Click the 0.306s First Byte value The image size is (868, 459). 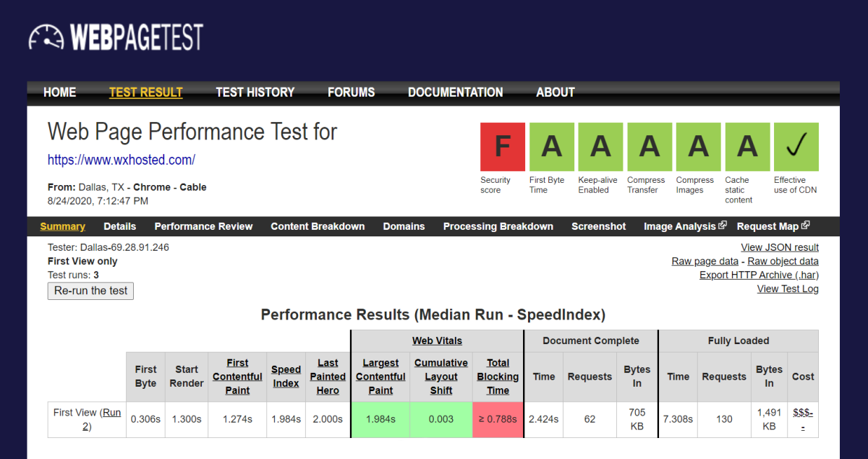click(145, 419)
